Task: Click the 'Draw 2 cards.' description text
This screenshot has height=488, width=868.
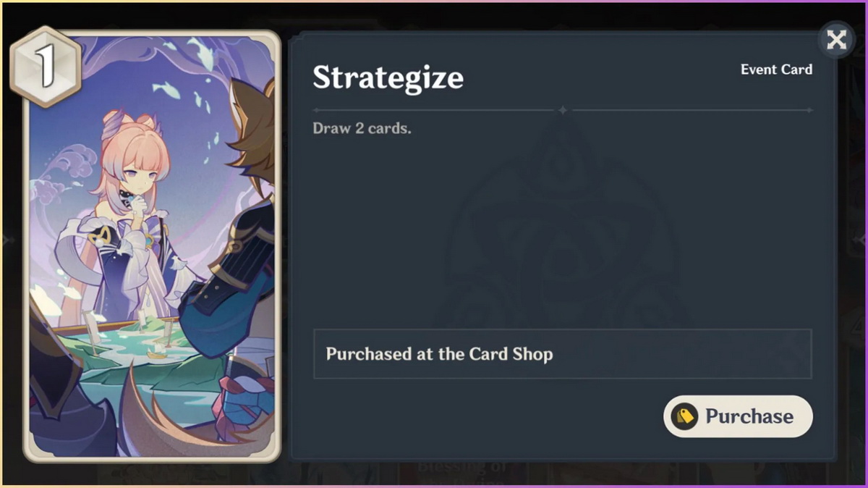Action: coord(362,129)
